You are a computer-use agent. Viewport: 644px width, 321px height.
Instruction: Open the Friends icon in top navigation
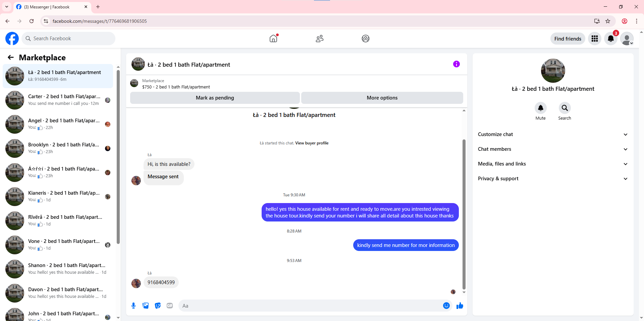320,39
